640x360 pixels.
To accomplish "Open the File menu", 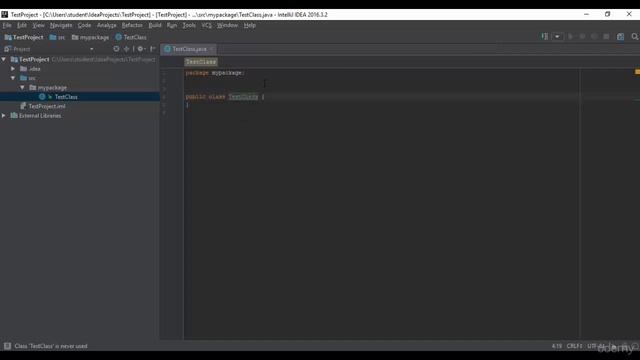I will [7, 25].
